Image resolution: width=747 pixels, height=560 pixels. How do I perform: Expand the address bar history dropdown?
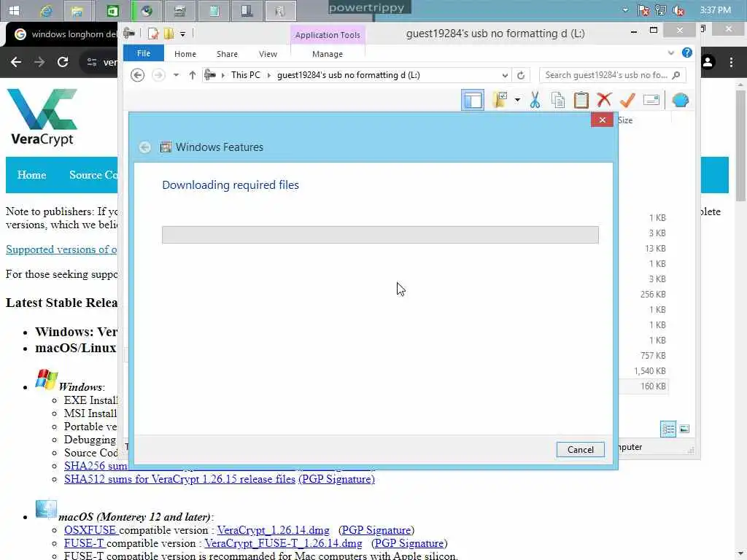(x=505, y=75)
